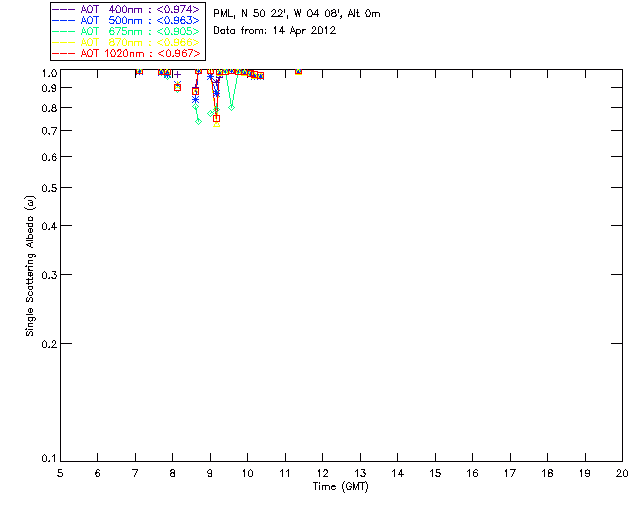640x512 pixels.
Task: Select the AOT 870nm yellow legend entry
Action: click(x=127, y=42)
